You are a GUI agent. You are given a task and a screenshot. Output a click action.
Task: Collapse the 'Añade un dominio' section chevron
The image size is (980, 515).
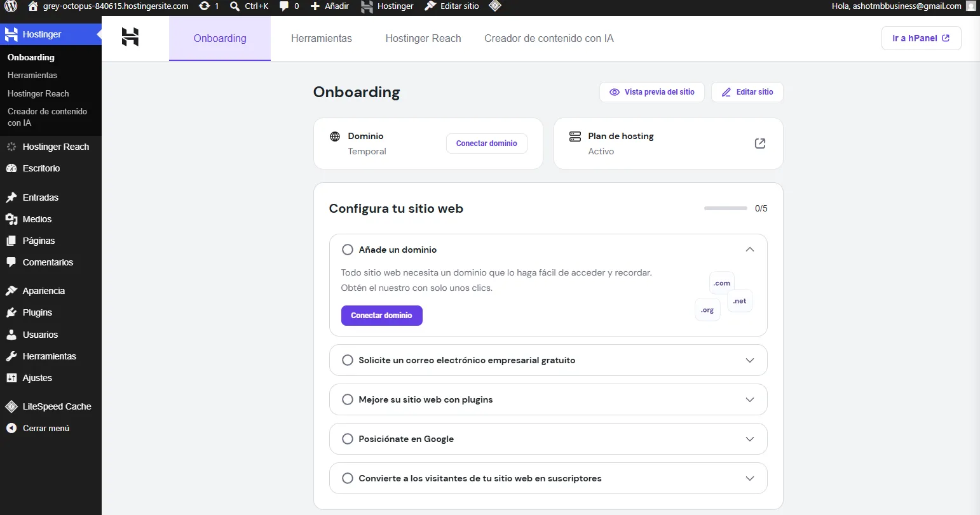click(x=750, y=250)
